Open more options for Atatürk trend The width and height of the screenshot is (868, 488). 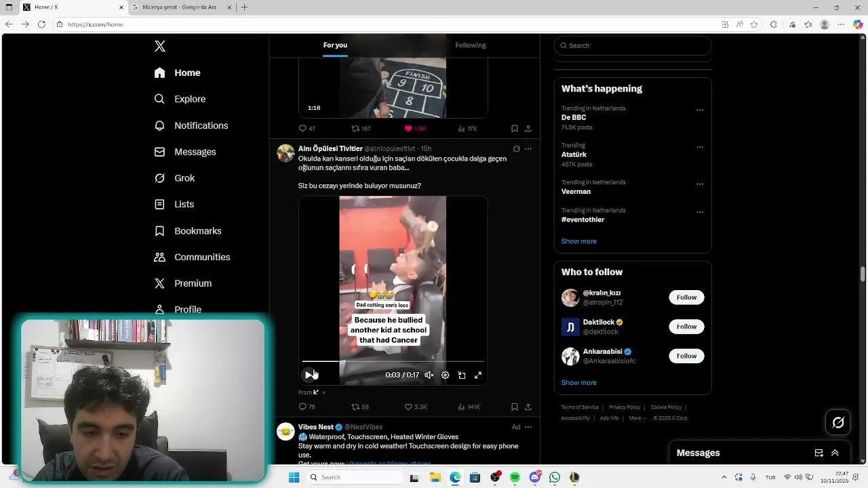click(x=700, y=147)
